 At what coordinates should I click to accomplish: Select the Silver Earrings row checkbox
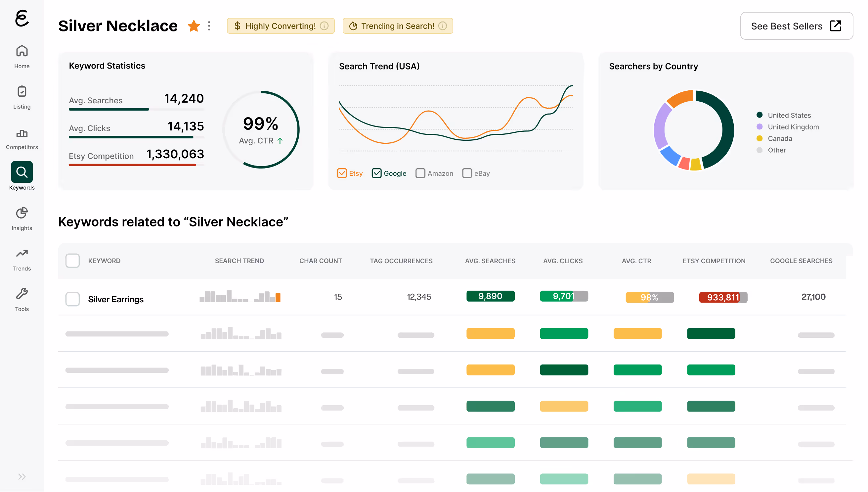[72, 299]
